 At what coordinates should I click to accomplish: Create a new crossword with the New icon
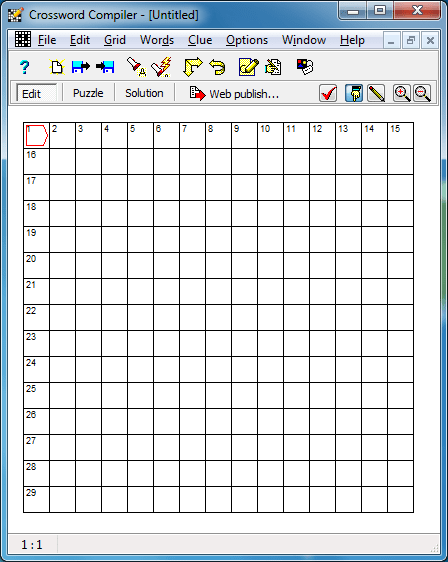[57, 67]
